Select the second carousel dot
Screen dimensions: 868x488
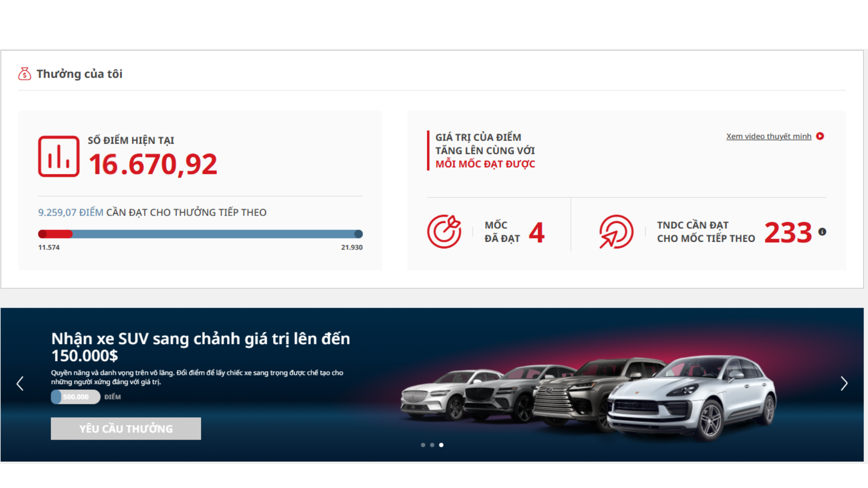tap(432, 445)
